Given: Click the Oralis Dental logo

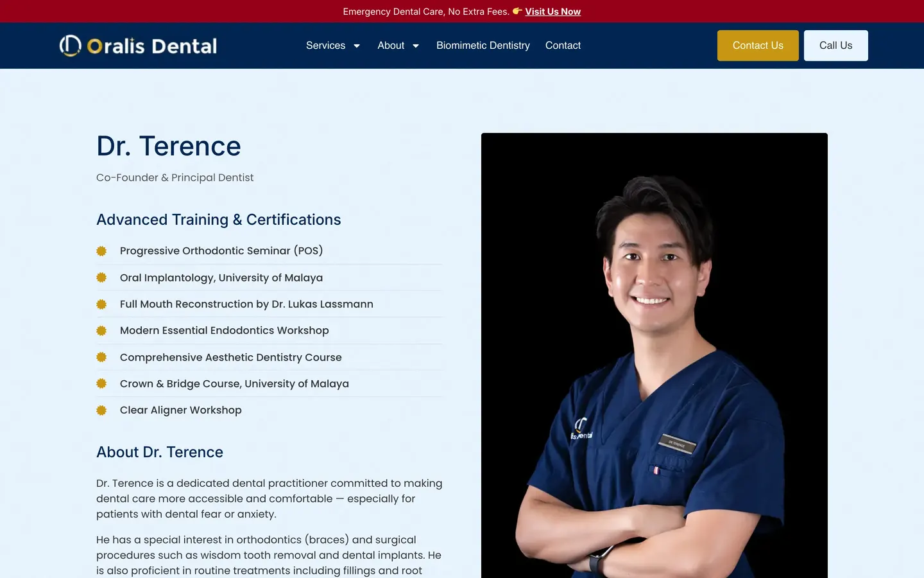Looking at the screenshot, I should pyautogui.click(x=138, y=46).
